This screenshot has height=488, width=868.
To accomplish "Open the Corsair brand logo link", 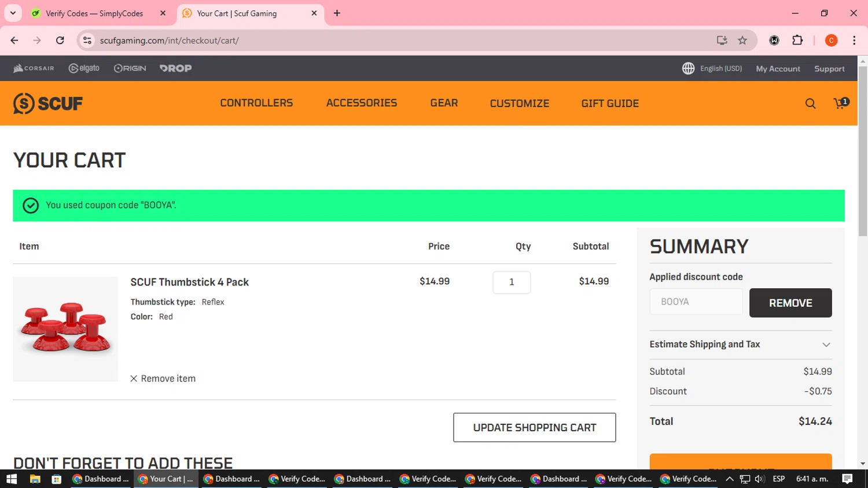I will coord(34,68).
